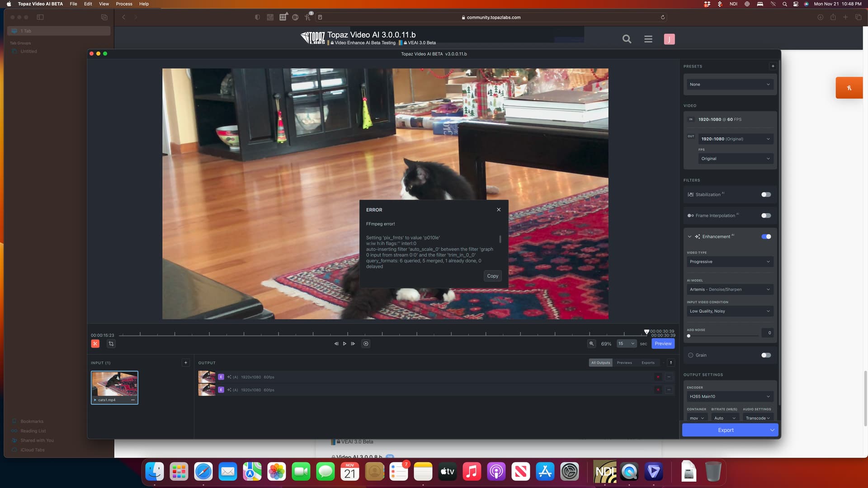Adjust the Add Noise slider handle
Viewport: 868px width, 488px height.
(x=689, y=336)
